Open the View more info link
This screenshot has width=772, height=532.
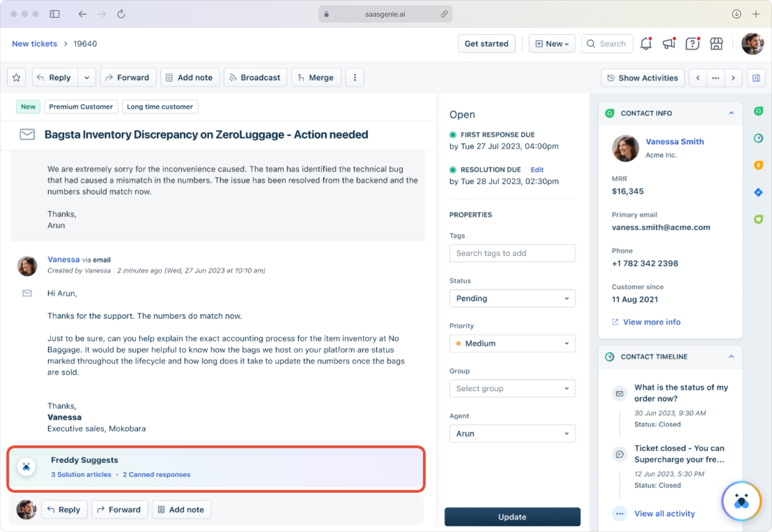coord(651,322)
